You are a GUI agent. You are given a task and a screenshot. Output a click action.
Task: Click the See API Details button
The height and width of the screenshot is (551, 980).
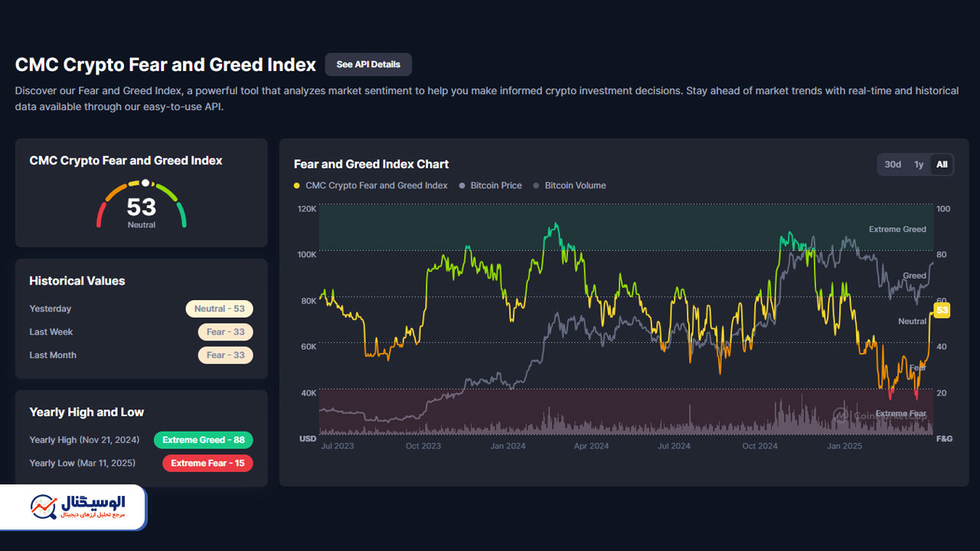(x=368, y=64)
